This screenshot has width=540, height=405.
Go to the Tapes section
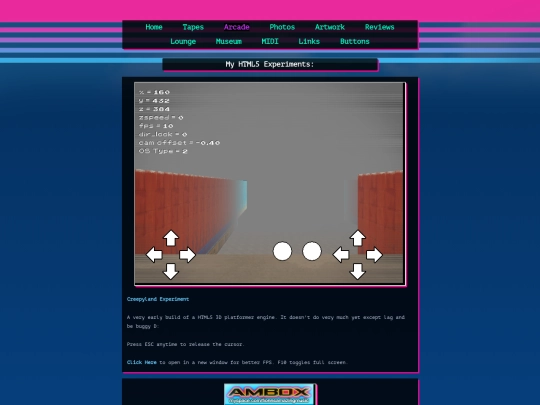tap(193, 27)
